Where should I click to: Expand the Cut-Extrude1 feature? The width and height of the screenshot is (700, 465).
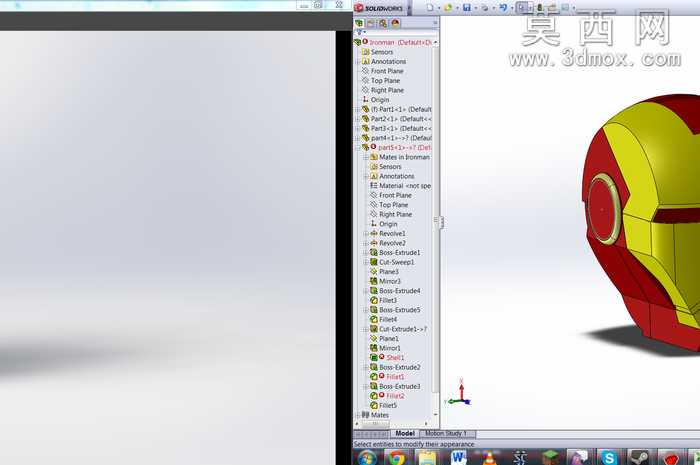pyautogui.click(x=366, y=329)
